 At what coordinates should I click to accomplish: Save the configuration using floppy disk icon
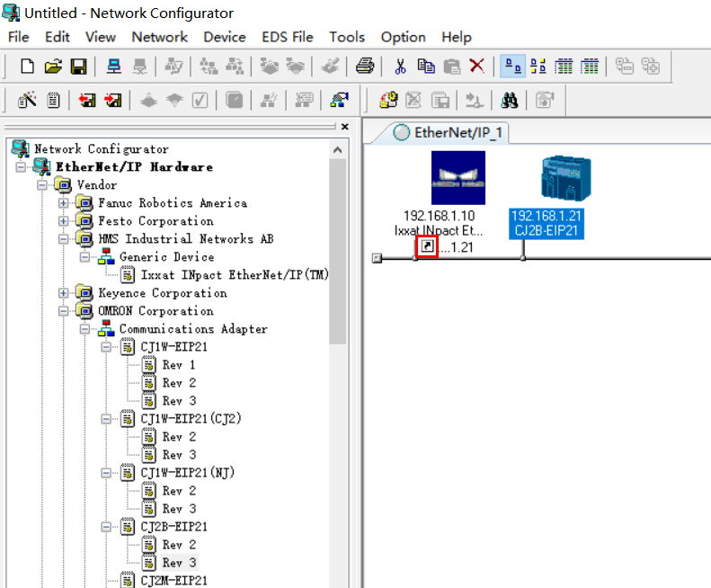click(x=78, y=66)
